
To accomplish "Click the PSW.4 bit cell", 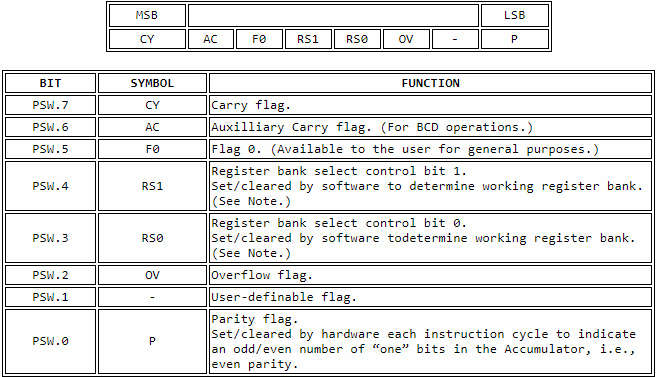I will click(50, 186).
